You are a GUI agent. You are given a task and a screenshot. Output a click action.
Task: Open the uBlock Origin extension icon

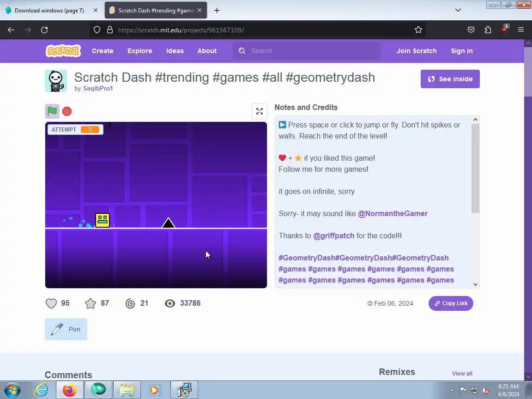pyautogui.click(x=504, y=29)
